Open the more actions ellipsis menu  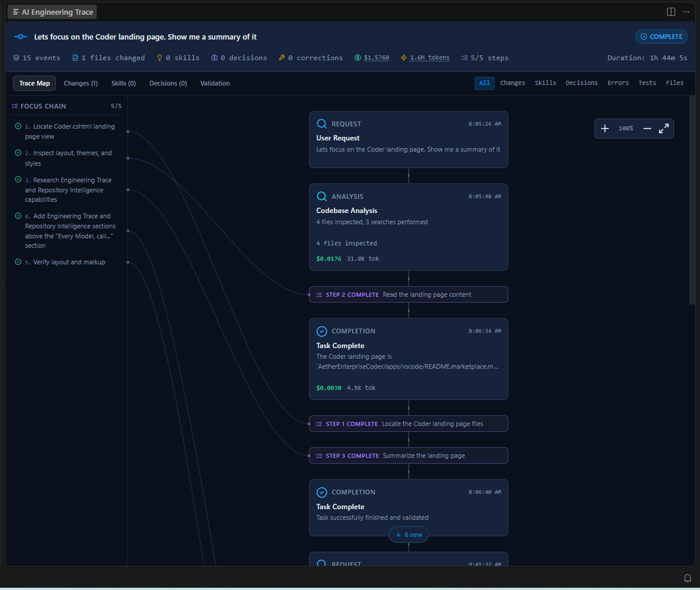click(x=686, y=12)
